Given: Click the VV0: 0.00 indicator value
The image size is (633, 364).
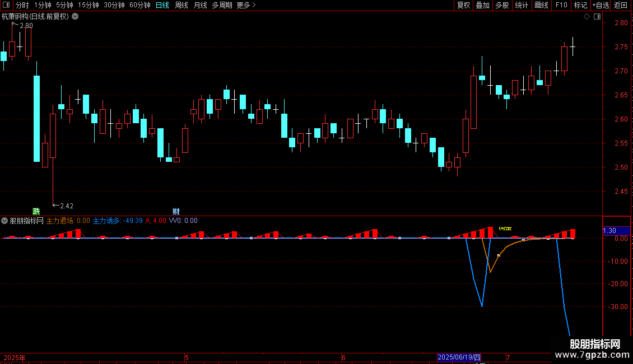Looking at the screenshot, I should [x=183, y=221].
